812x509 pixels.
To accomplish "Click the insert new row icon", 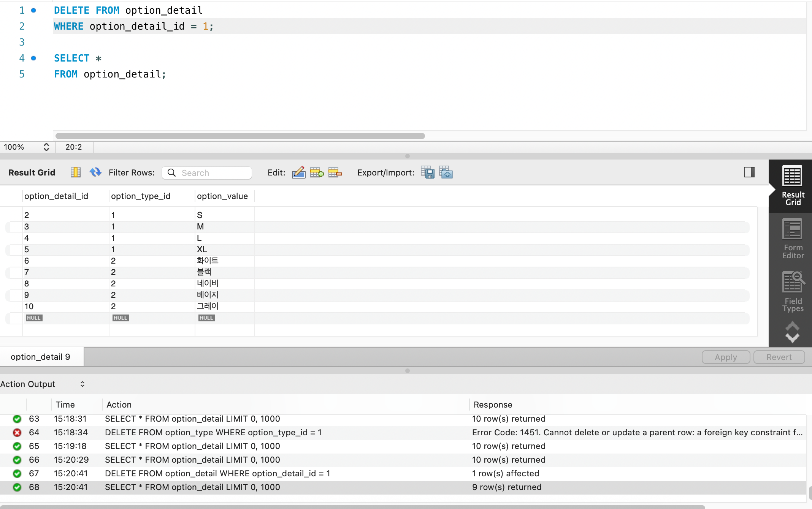I will [x=317, y=172].
